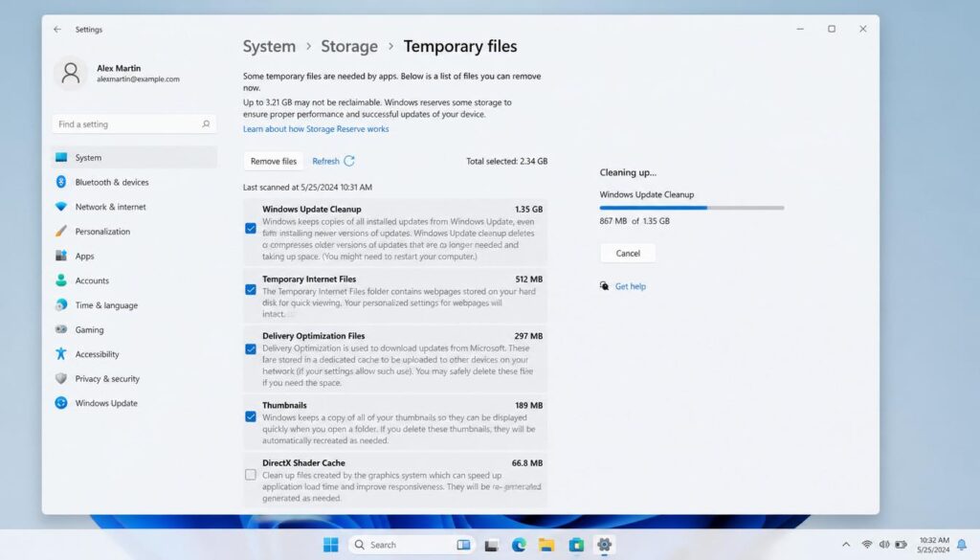Click Total selected: 2.34 GB text
The image size is (980, 560).
(x=507, y=161)
